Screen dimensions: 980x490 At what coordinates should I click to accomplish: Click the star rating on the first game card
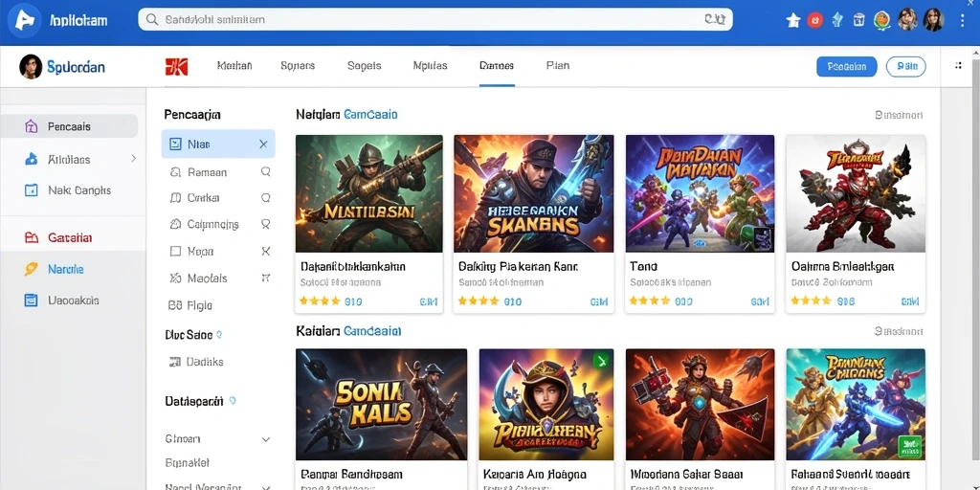coord(320,301)
